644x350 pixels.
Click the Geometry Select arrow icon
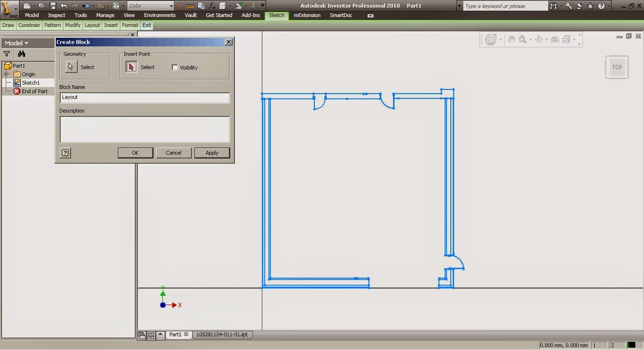[71, 67]
